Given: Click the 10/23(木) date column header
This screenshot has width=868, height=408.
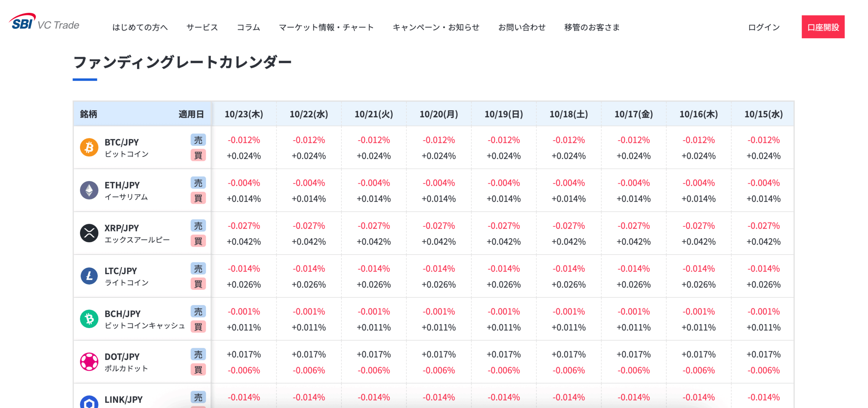Looking at the screenshot, I should click(x=244, y=114).
